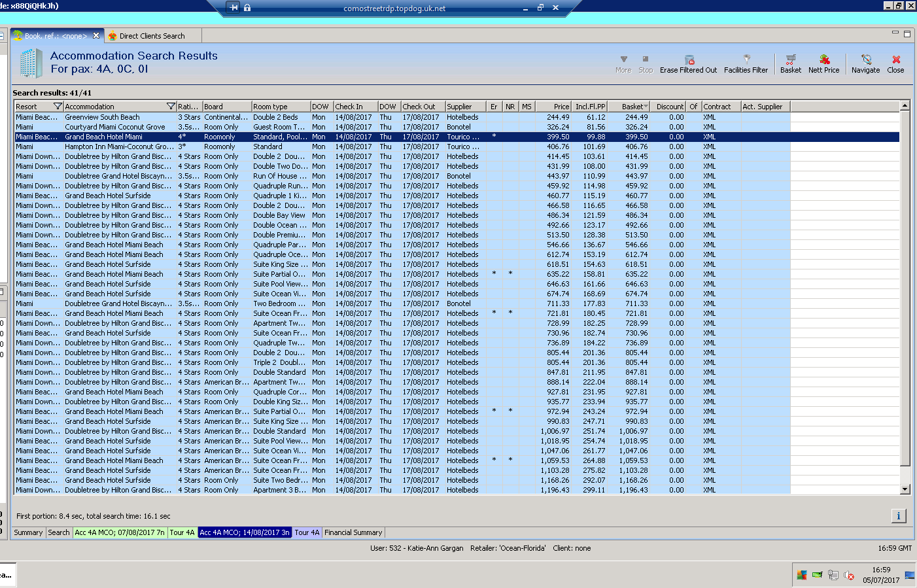This screenshot has width=917, height=588.
Task: Click the hotel building icon beside the title
Action: click(31, 63)
